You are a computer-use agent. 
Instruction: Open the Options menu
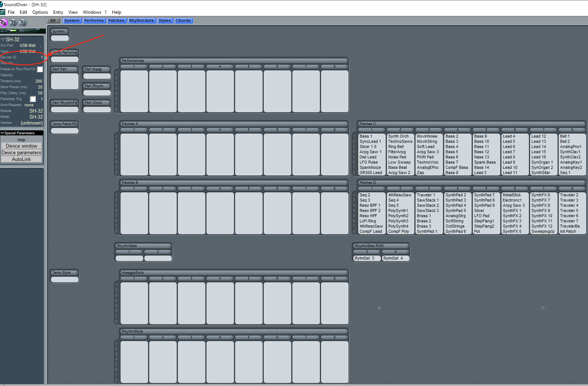(40, 12)
